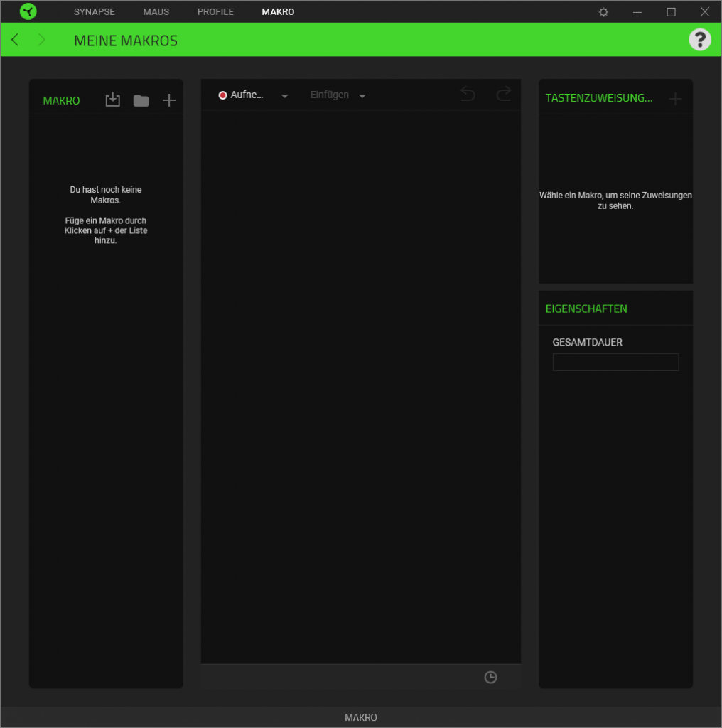Expand the record options dropdown arrow
Image resolution: width=722 pixels, height=728 pixels.
pyautogui.click(x=284, y=96)
